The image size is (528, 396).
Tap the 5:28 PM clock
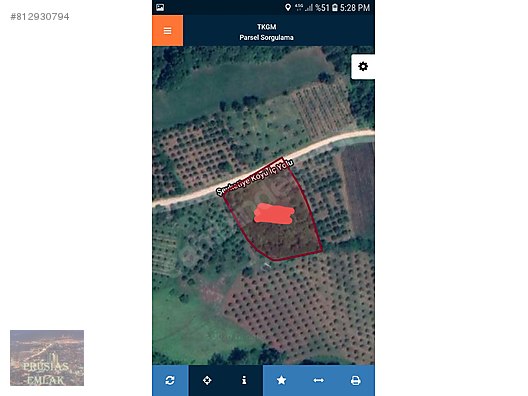coord(355,7)
